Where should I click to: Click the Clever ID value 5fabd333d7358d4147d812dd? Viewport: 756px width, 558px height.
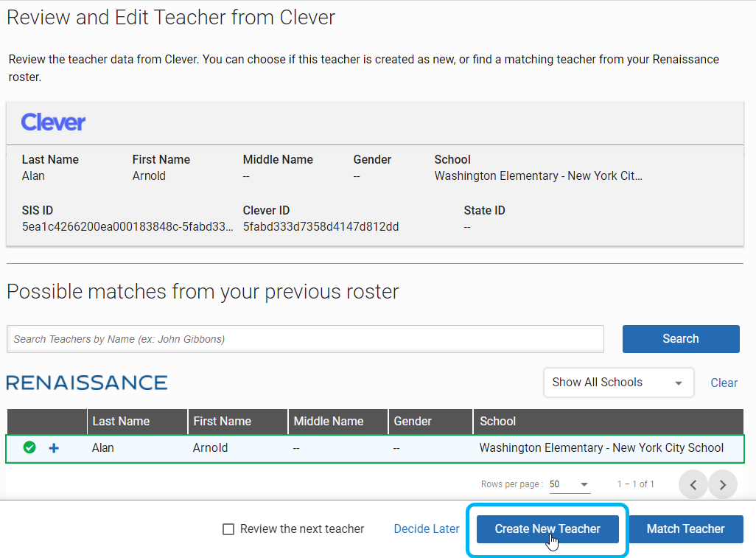click(321, 227)
